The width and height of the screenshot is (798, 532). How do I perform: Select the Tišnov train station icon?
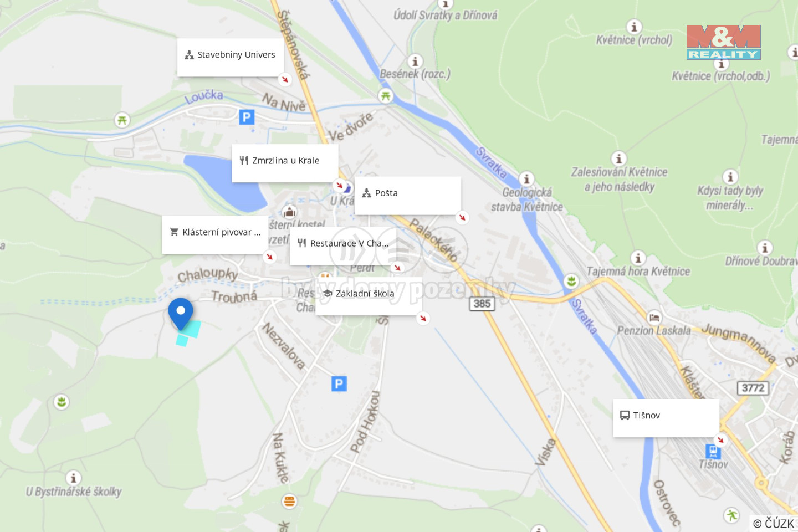713,452
